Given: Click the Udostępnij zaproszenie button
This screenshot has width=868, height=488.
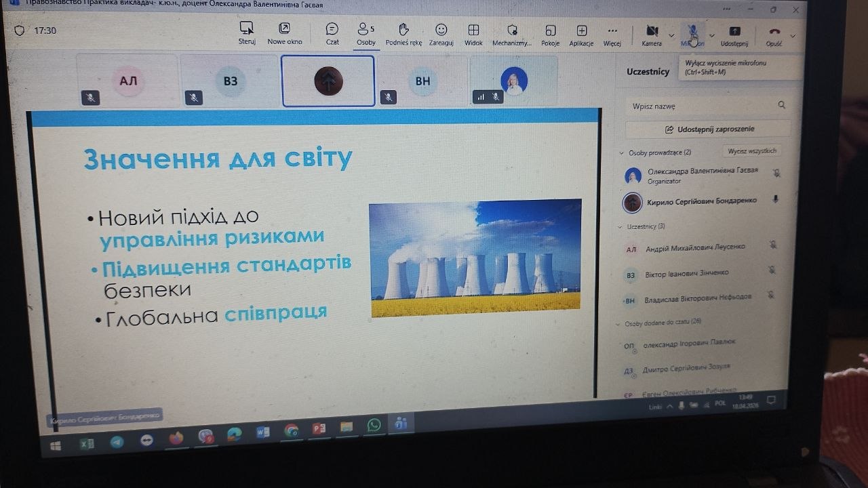Looking at the screenshot, I should [x=708, y=129].
